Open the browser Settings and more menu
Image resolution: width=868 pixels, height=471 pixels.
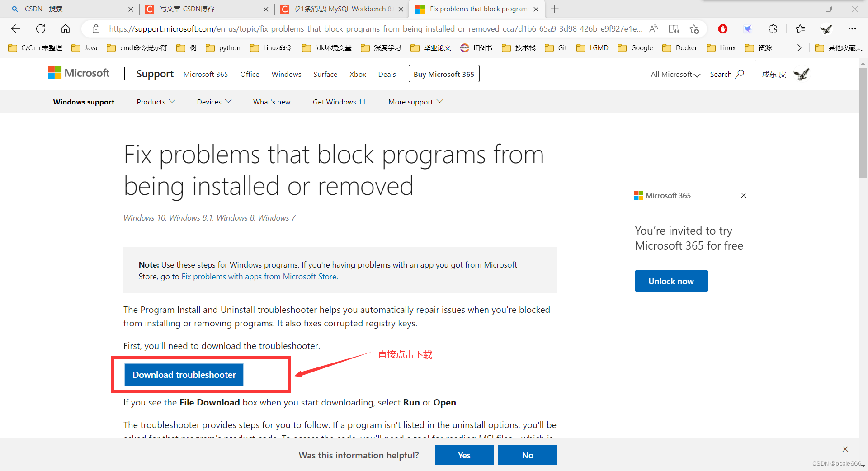[x=852, y=29]
